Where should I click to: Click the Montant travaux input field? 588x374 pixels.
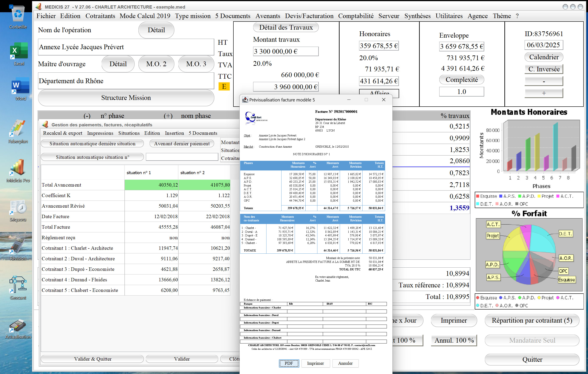click(x=286, y=51)
